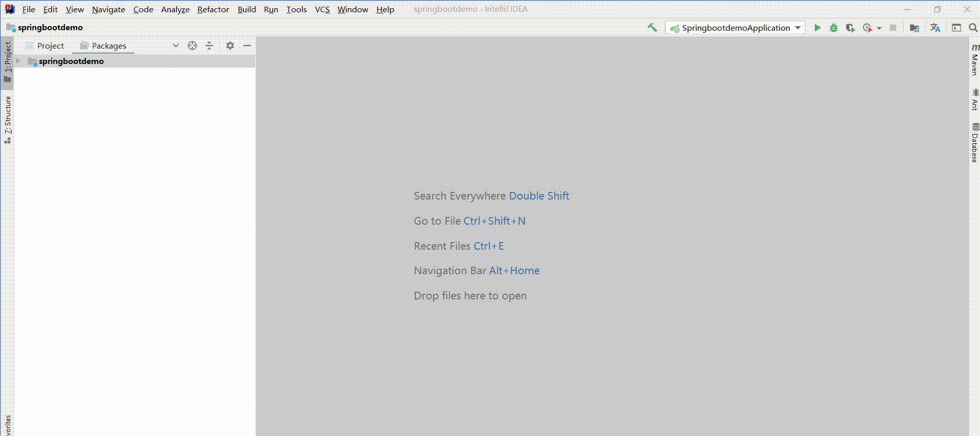Run SpringbootdemoApplication with green play icon

(817, 28)
